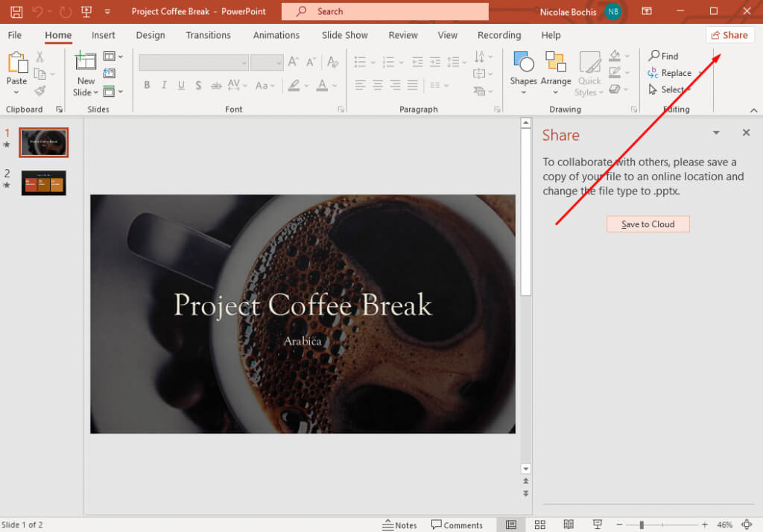Start Slide Show from the status bar icon
Viewport: 763px width, 532px height.
pos(597,525)
